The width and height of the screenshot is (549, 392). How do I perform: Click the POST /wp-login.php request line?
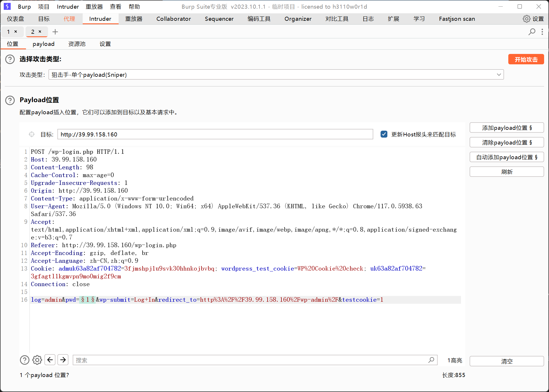click(77, 152)
